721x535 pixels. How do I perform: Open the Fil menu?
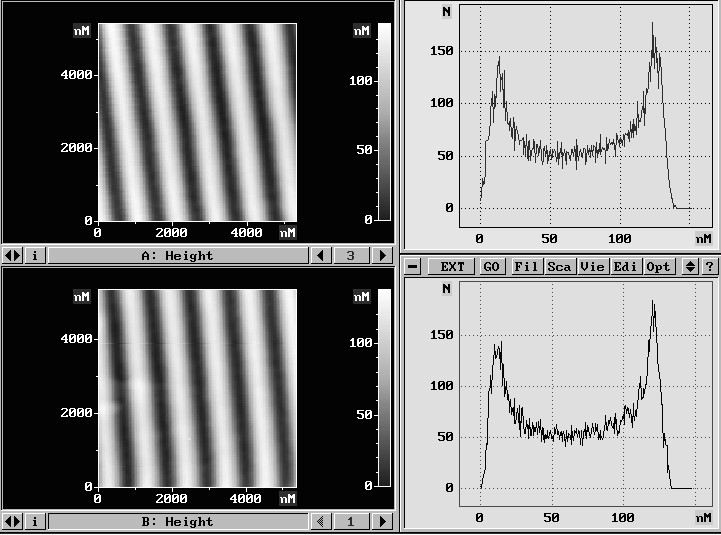pyautogui.click(x=526, y=267)
